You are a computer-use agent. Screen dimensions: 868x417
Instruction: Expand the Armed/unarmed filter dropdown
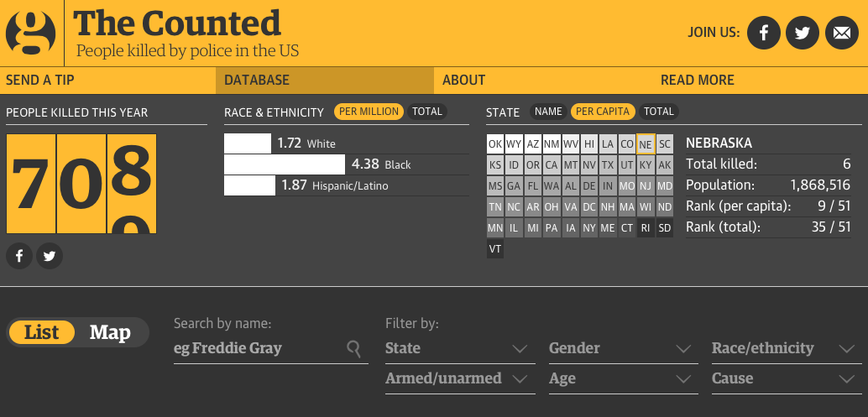[x=460, y=379]
